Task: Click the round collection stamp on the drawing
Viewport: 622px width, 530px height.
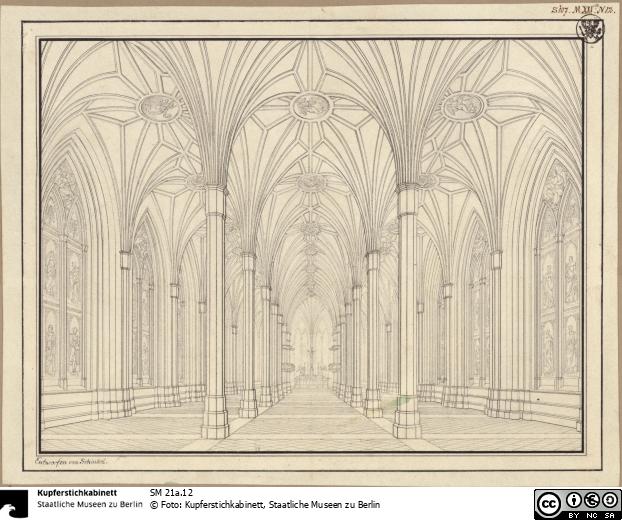Action: coord(590,28)
